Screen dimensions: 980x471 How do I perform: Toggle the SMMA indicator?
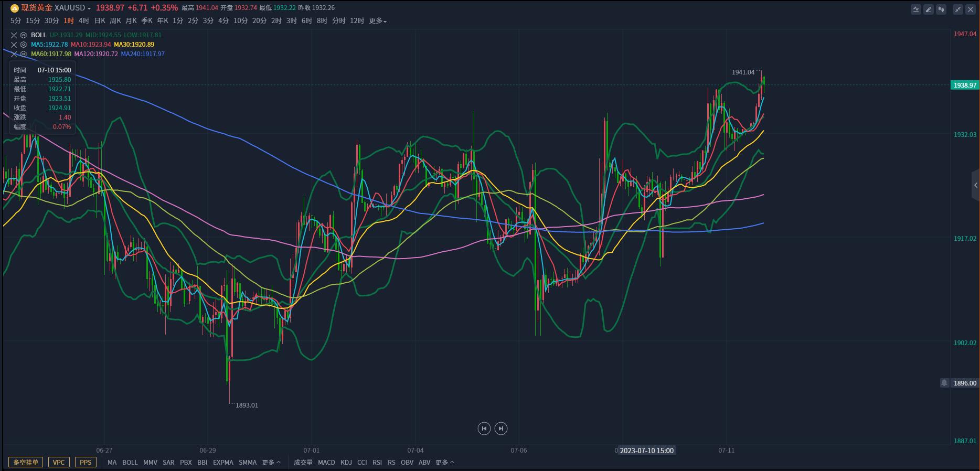pyautogui.click(x=248, y=463)
